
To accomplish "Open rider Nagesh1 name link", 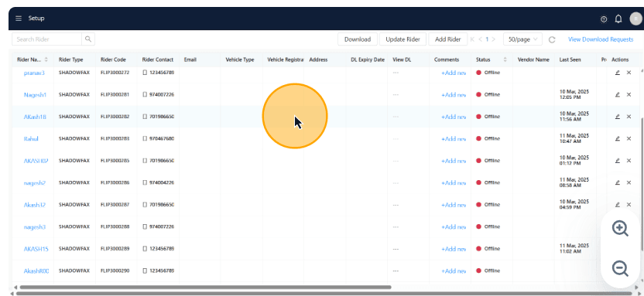I will pyautogui.click(x=36, y=95).
